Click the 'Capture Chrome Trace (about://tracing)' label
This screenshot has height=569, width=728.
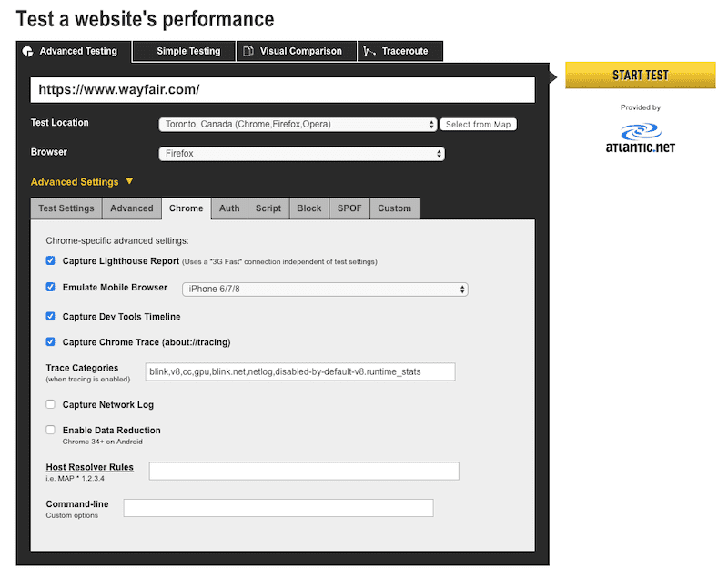tap(147, 342)
